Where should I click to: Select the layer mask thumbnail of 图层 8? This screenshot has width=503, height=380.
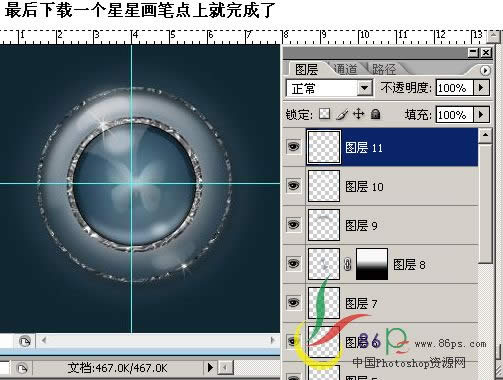[372, 264]
